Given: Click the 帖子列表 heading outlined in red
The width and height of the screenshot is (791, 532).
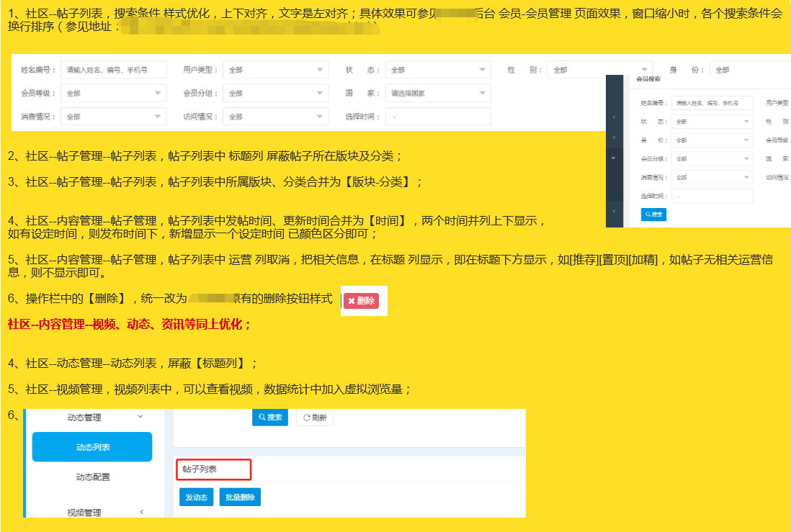Looking at the screenshot, I should pyautogui.click(x=213, y=469).
